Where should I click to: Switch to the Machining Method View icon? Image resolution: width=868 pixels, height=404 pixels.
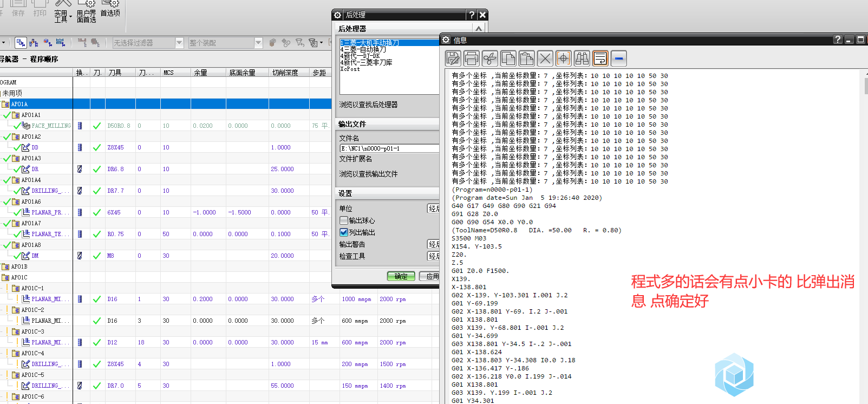tap(61, 42)
